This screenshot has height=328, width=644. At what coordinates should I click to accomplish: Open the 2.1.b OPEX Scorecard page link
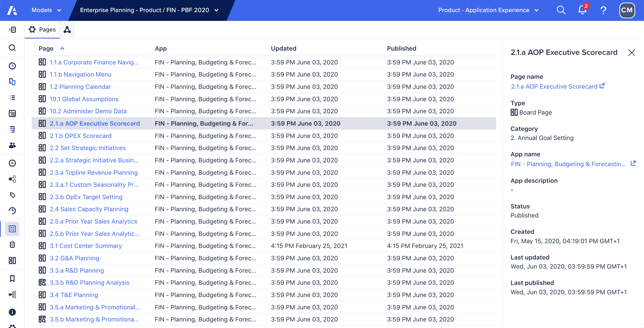[80, 136]
